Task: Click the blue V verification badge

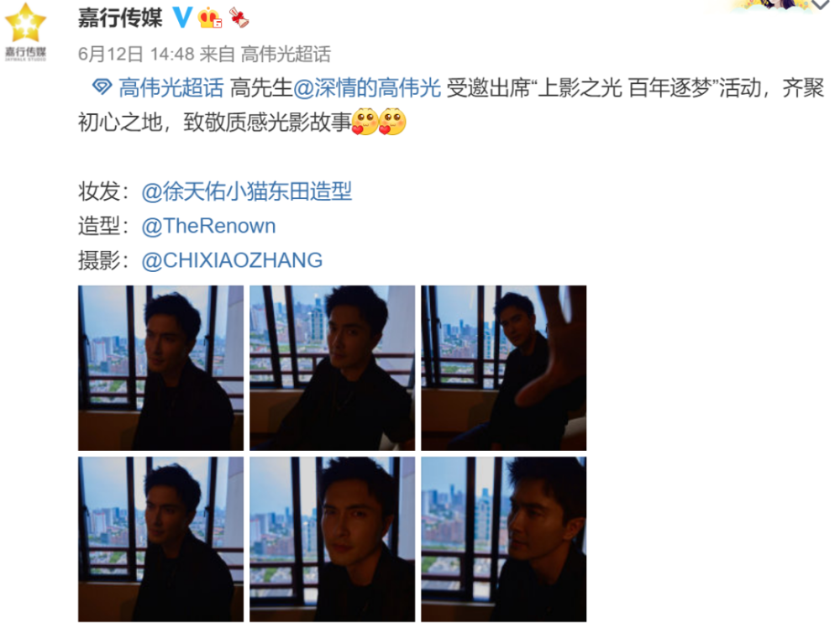Action: click(182, 18)
